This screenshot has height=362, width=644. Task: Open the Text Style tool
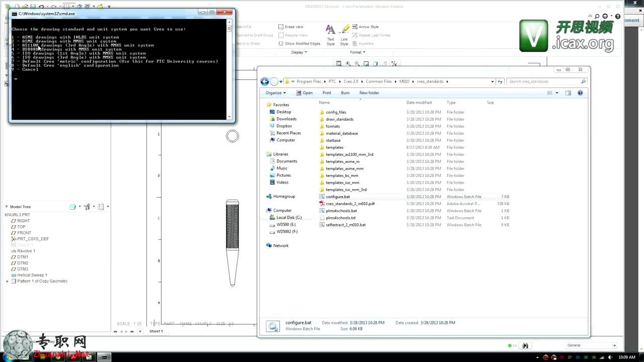(331, 35)
